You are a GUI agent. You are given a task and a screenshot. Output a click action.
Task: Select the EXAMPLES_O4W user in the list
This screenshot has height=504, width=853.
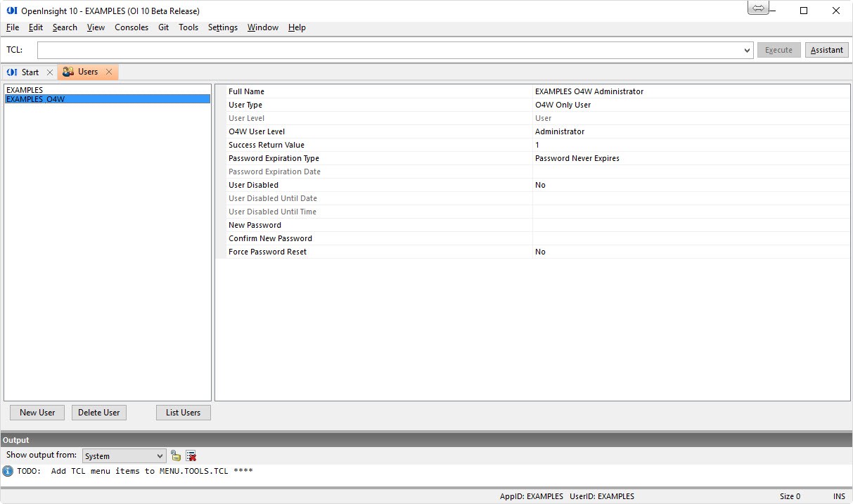(107, 99)
